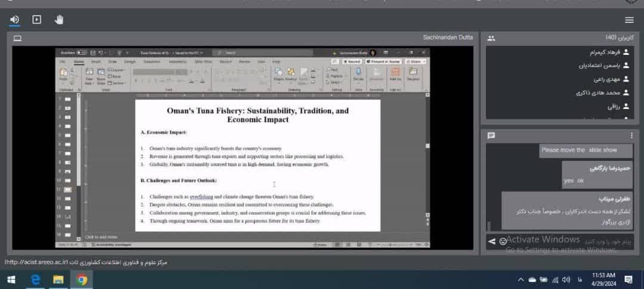The height and width of the screenshot is (289, 644).
Task: Raise hand using the hand icon
Action: 59,20
